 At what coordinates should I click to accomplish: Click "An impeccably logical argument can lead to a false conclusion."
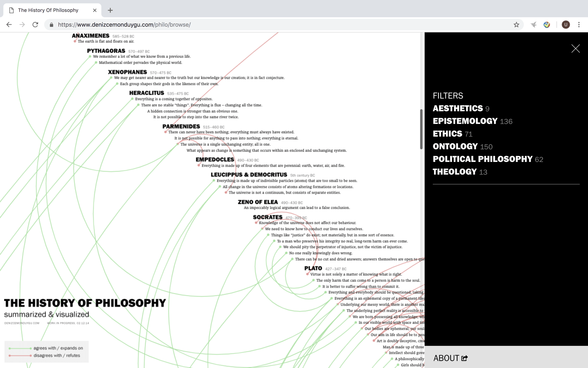[297, 208]
